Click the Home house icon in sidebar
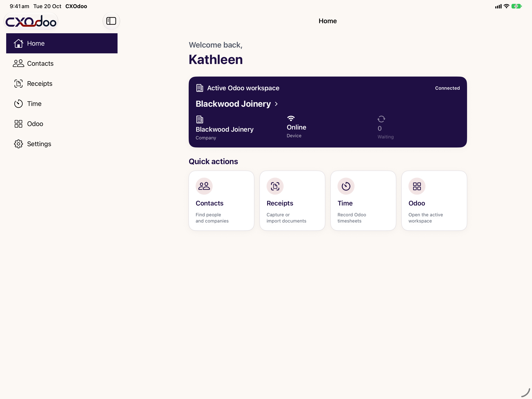532x399 pixels. (19, 43)
